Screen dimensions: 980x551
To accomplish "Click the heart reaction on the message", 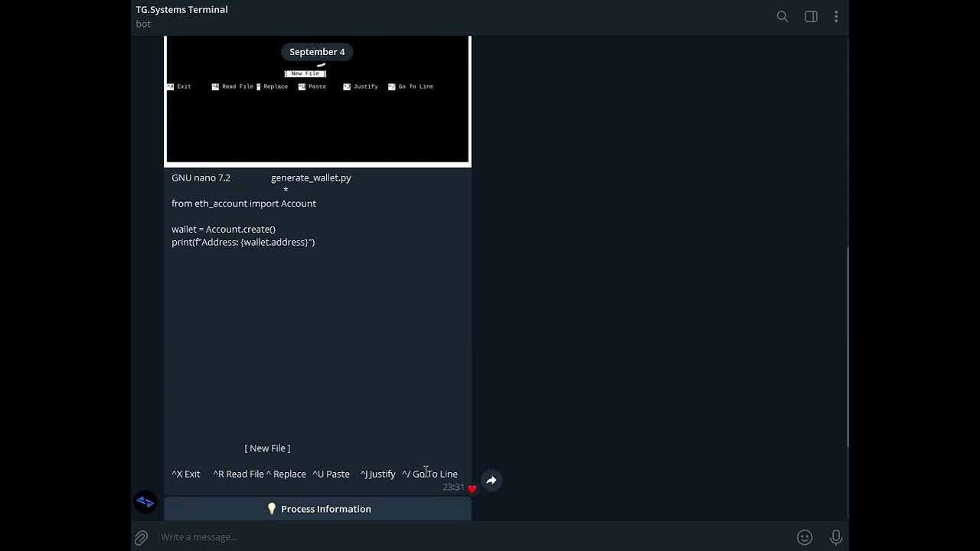I will click(x=472, y=488).
